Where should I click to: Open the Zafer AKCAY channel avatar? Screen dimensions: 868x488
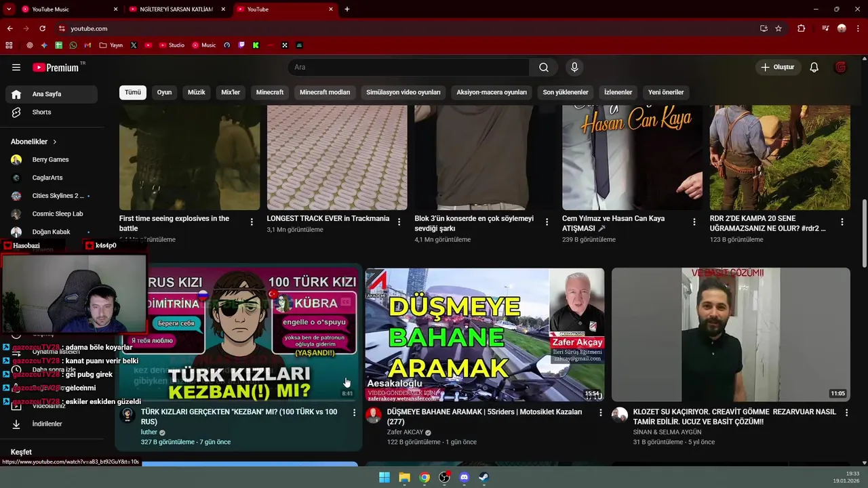[x=374, y=415]
